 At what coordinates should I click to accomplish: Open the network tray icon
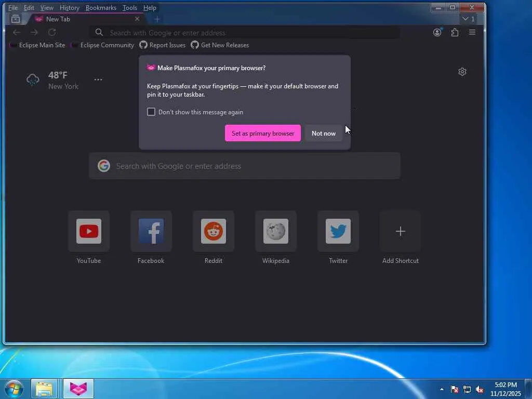point(467,389)
